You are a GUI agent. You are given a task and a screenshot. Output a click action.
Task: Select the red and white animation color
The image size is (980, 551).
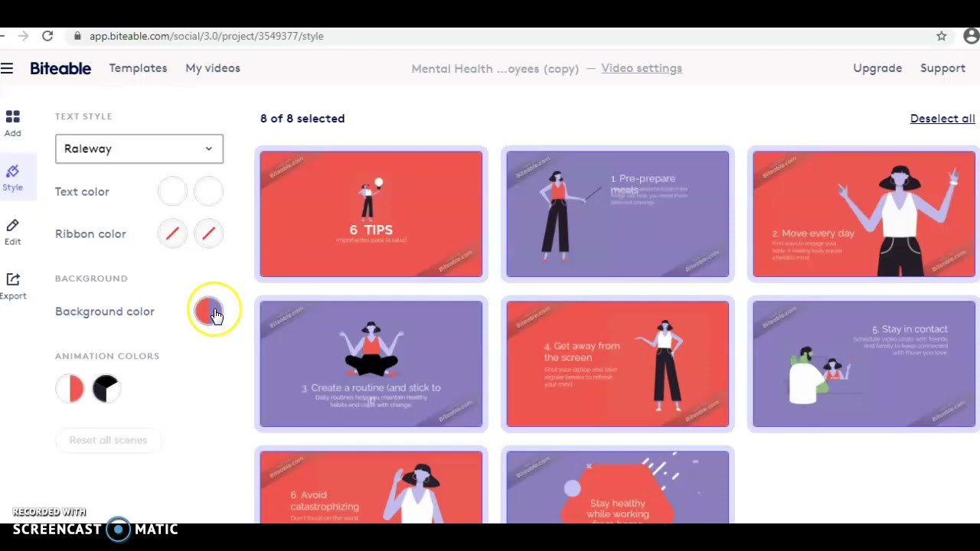click(70, 389)
